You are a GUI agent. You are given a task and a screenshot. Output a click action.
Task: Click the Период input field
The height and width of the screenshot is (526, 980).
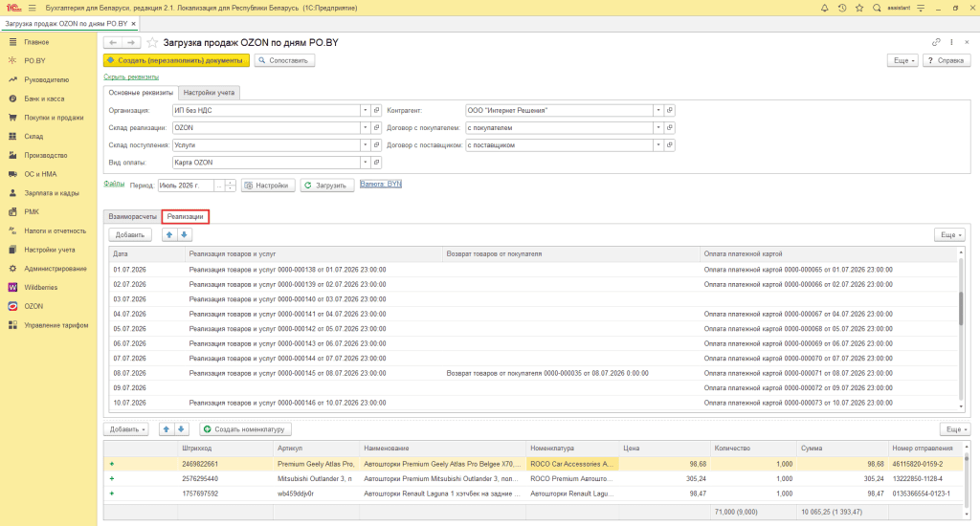pyautogui.click(x=186, y=186)
